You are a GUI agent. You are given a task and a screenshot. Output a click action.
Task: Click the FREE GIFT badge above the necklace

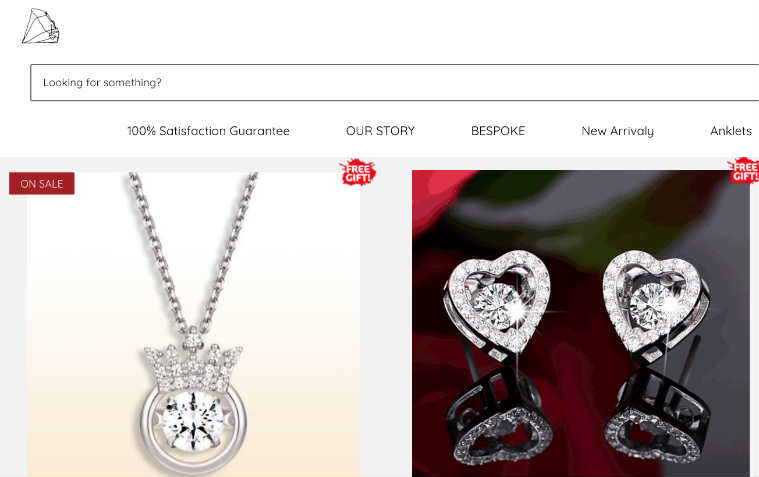357,172
